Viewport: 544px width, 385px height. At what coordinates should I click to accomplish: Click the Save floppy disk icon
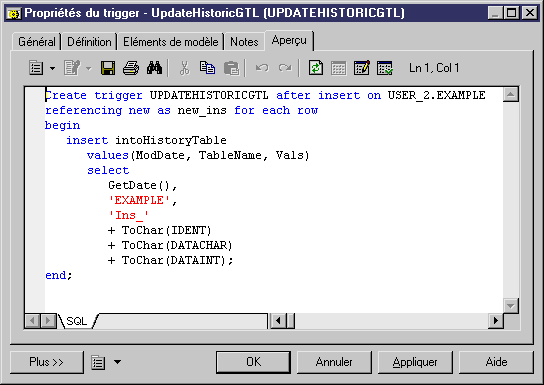tap(108, 68)
